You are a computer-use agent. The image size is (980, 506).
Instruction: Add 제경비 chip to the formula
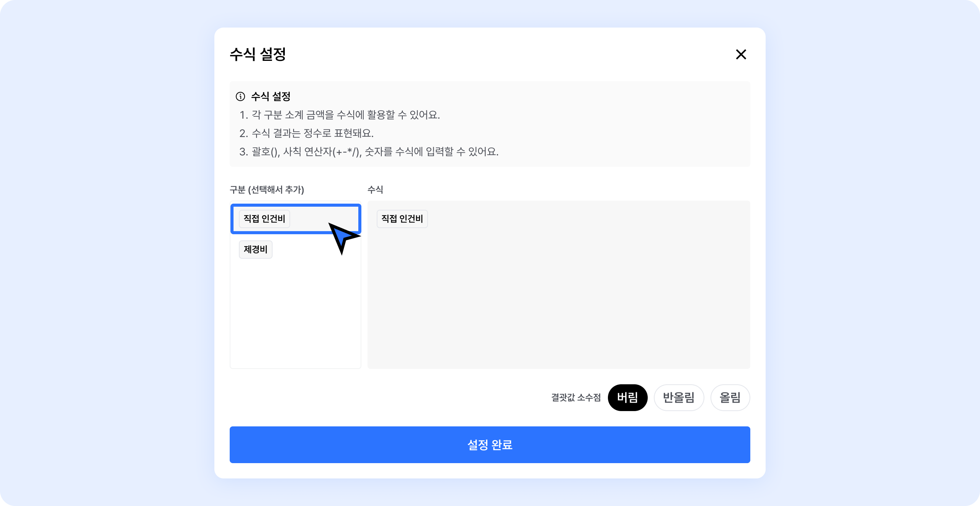point(255,250)
